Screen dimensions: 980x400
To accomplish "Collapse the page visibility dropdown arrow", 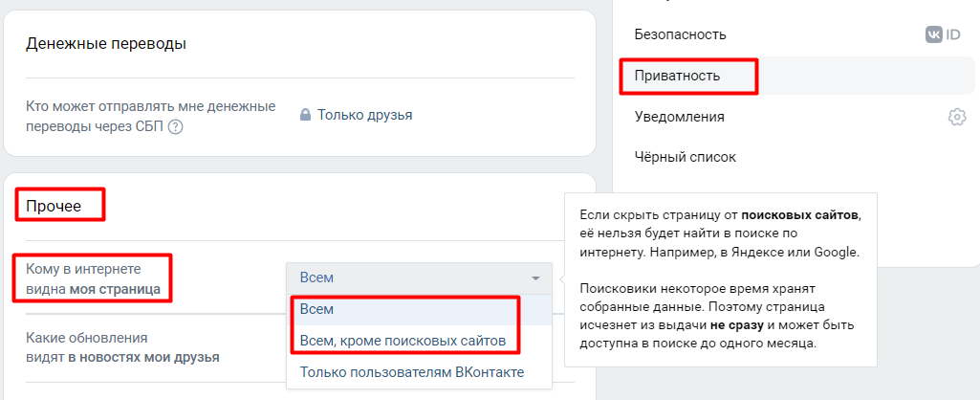I will click(535, 278).
